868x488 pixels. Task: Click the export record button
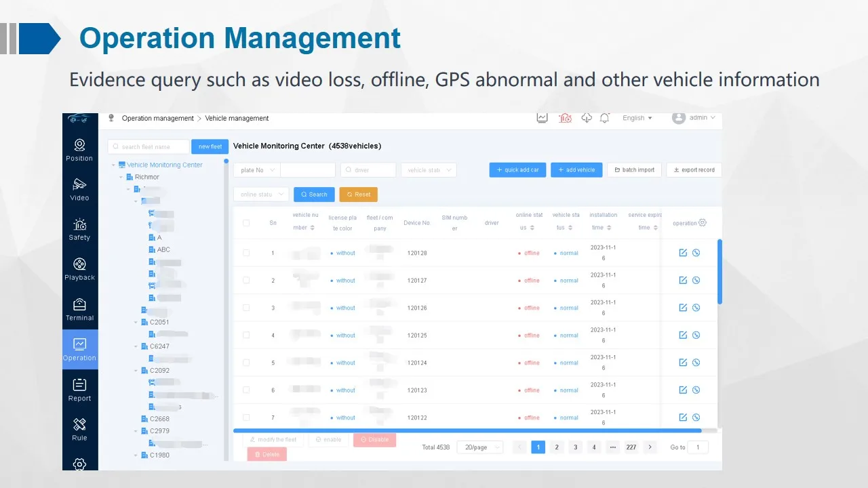(x=694, y=170)
